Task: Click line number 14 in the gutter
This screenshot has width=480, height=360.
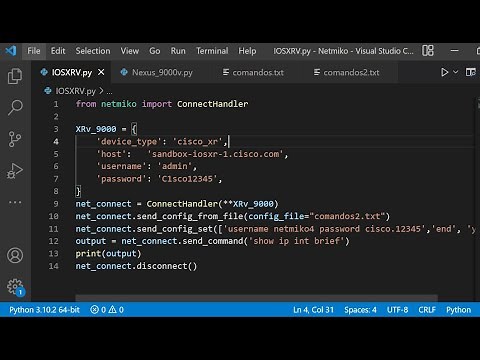Action: [54, 266]
